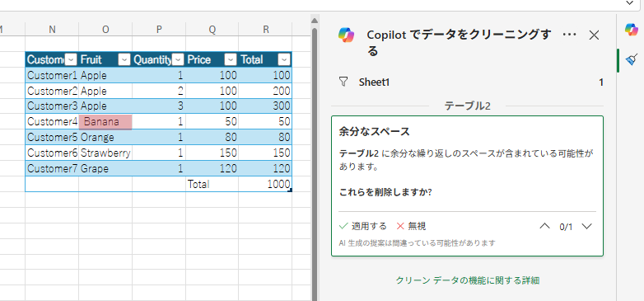Apply the suggestion with 適用する
Viewport: 644px width, 301px height.
tap(363, 226)
